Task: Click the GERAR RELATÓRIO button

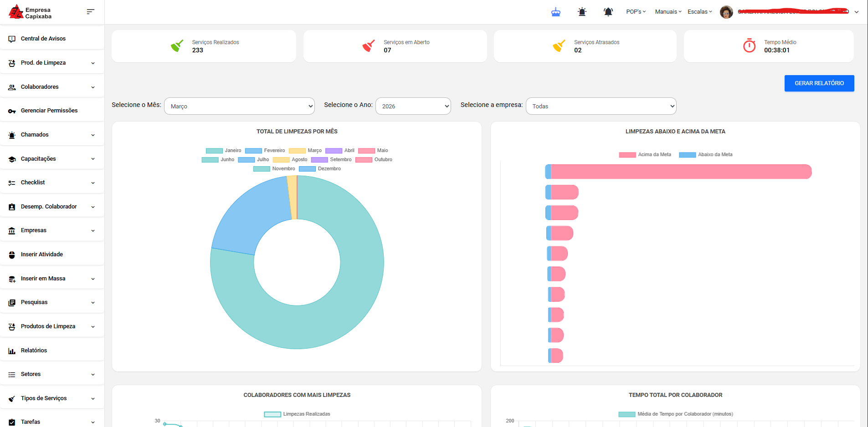Action: coord(819,83)
